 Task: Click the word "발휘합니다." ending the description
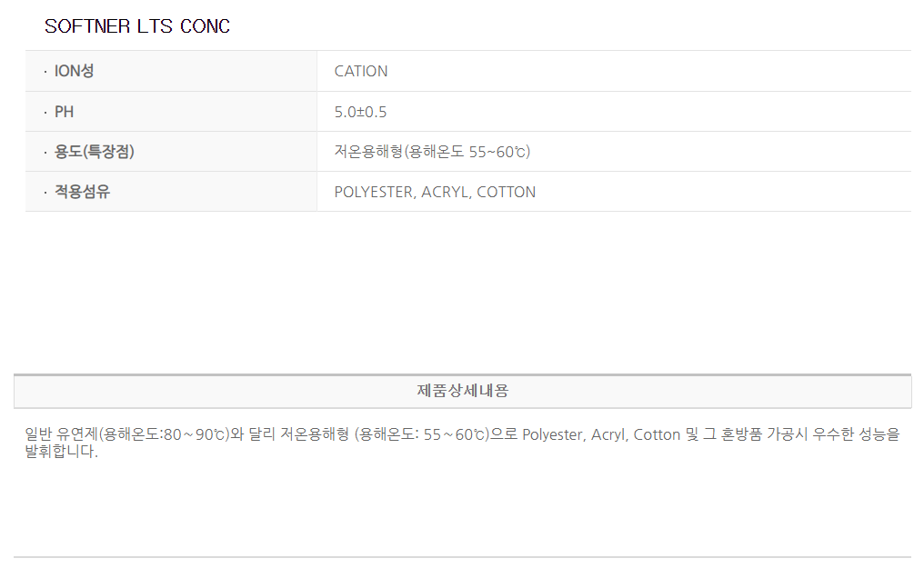click(x=61, y=452)
